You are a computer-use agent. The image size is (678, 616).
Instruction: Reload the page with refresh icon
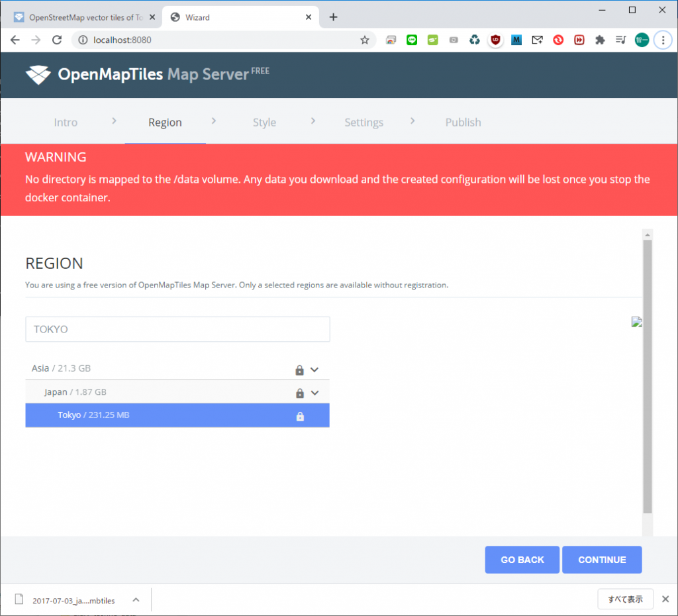click(x=57, y=40)
